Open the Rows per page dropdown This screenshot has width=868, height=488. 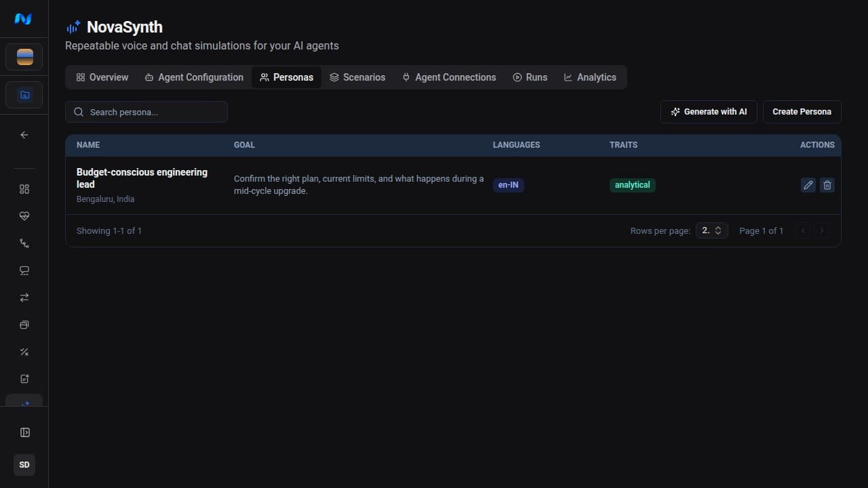712,230
